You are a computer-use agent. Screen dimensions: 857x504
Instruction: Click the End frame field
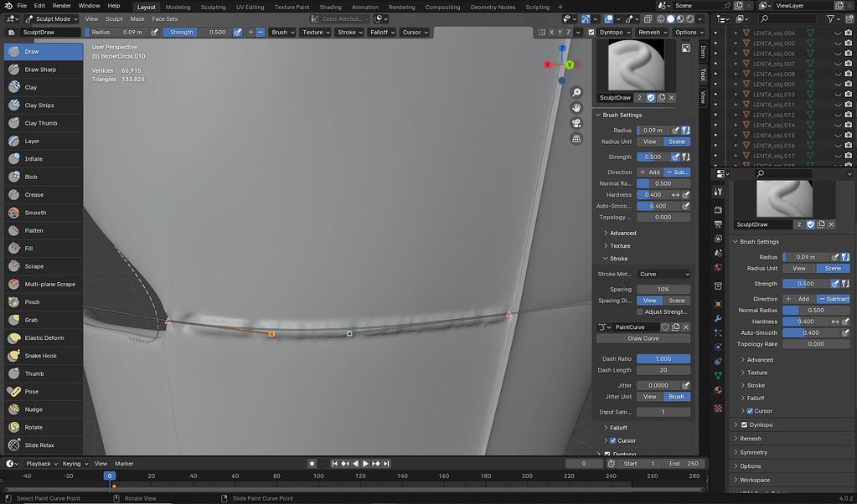[x=684, y=464]
